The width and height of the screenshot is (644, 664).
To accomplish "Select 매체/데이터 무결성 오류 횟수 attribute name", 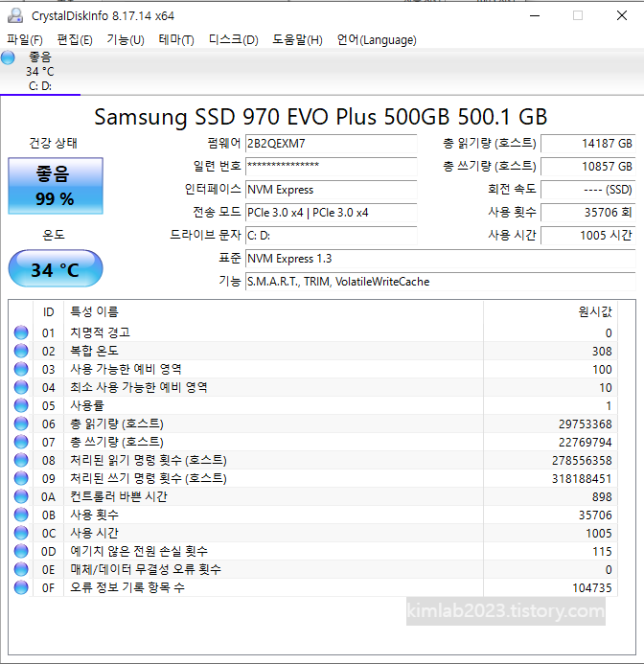I will coord(146,569).
